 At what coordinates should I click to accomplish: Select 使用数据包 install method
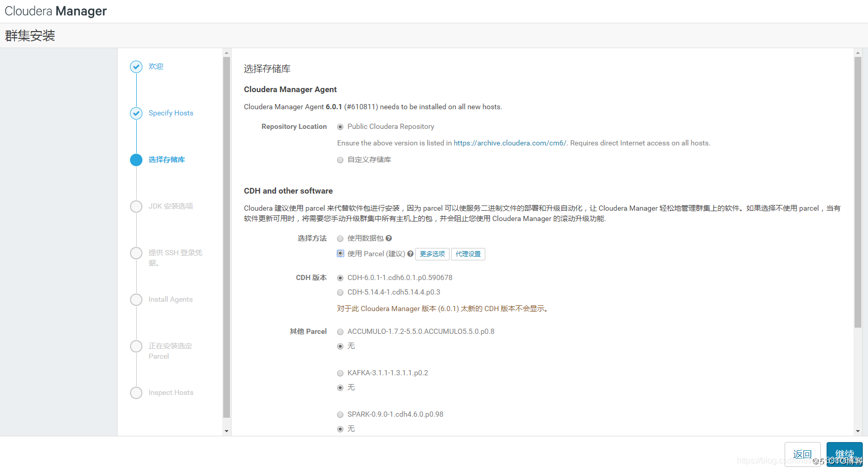(x=340, y=239)
